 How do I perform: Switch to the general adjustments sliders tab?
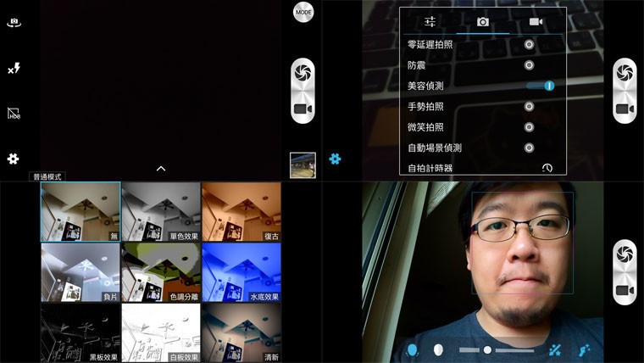click(430, 21)
